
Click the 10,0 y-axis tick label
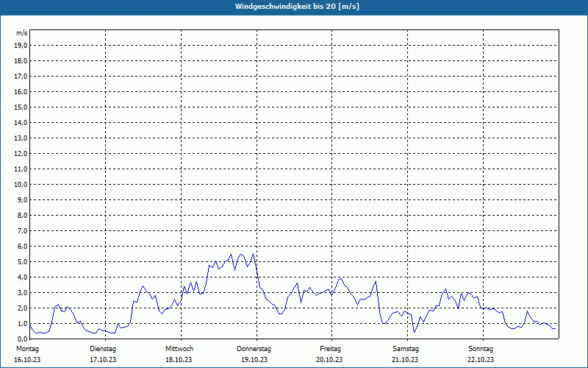(x=21, y=184)
